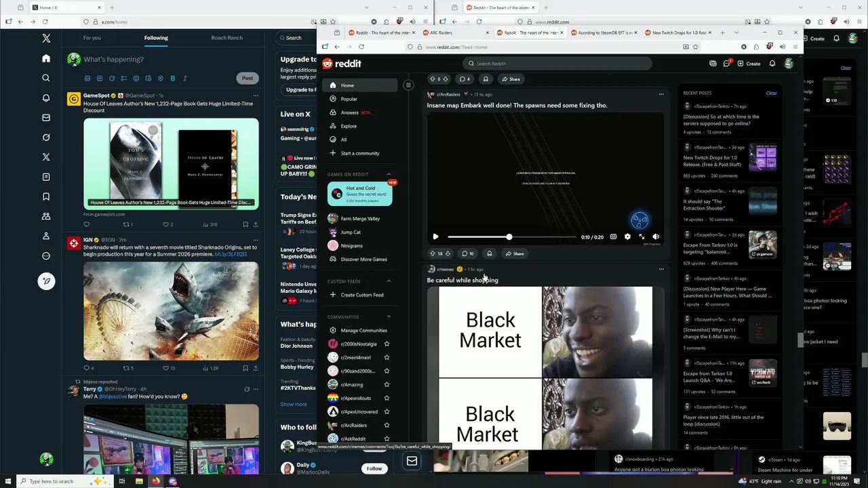
Task: Open more options on ArcRaiders post
Action: [x=661, y=94]
